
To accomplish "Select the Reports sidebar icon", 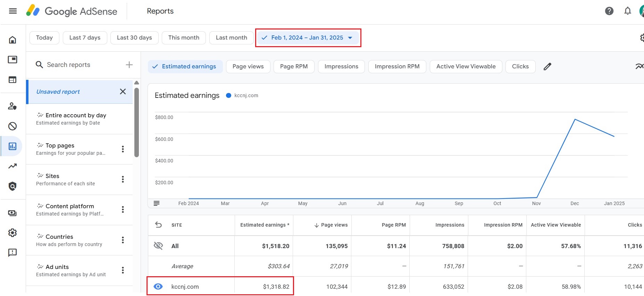I will [12, 146].
